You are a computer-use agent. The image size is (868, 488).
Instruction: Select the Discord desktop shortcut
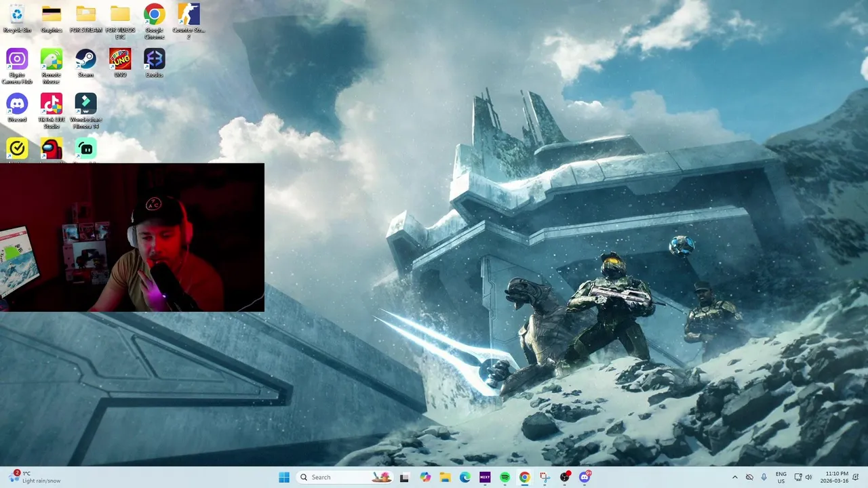(17, 108)
